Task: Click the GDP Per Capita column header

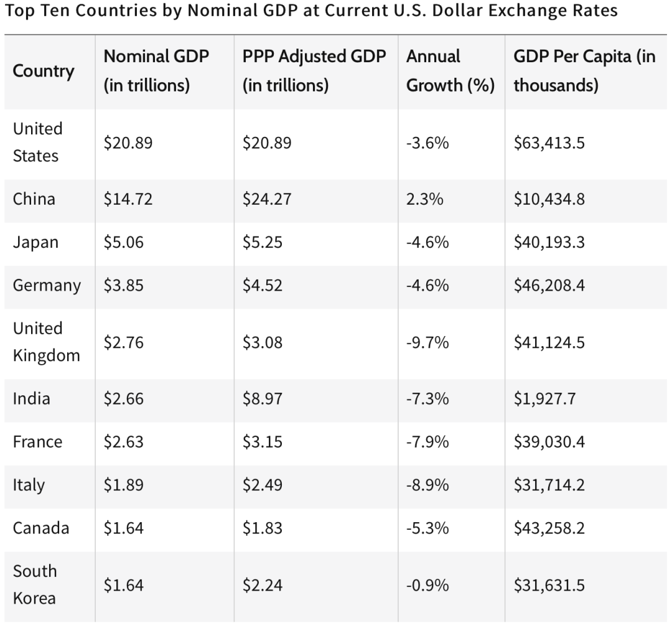Action: pyautogui.click(x=584, y=71)
